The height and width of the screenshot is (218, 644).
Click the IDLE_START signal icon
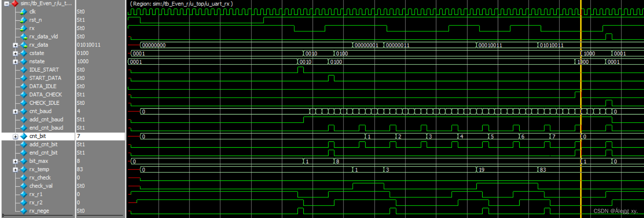click(23, 70)
